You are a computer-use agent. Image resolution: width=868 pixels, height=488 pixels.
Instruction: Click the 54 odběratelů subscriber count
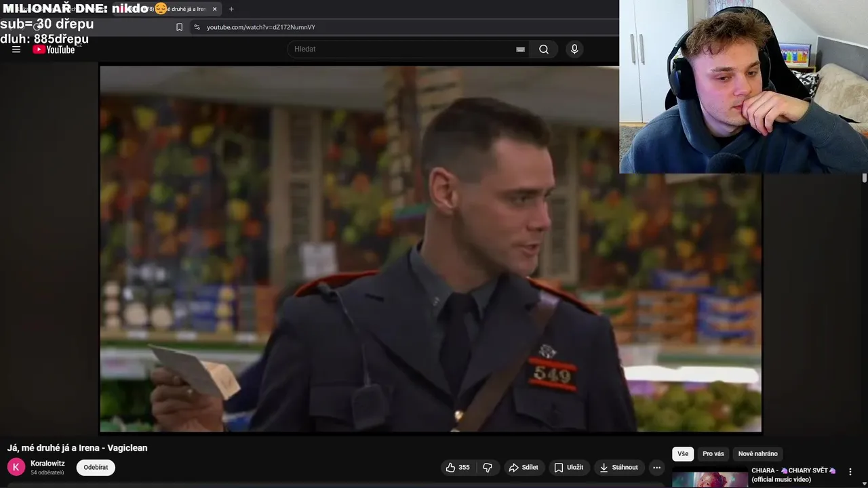pyautogui.click(x=47, y=472)
